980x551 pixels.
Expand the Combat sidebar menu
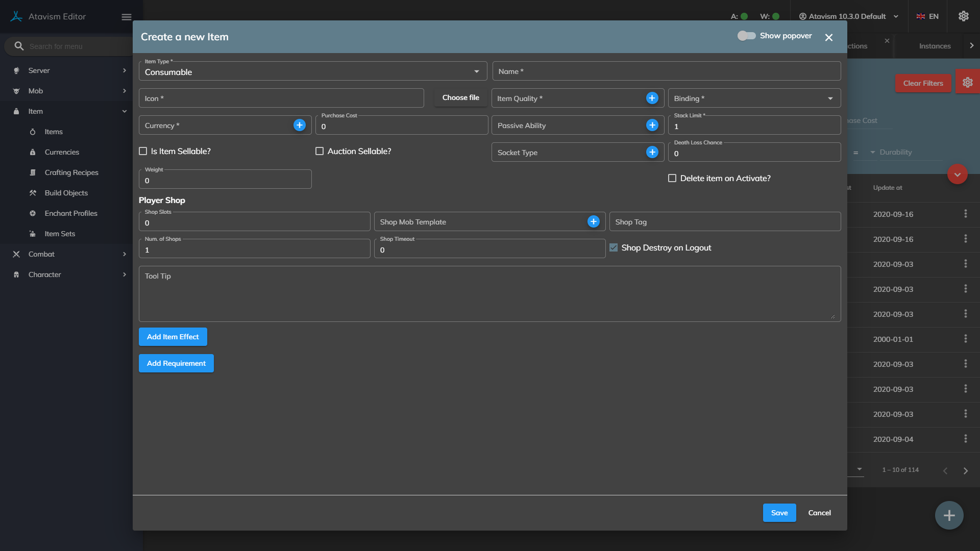(x=70, y=254)
